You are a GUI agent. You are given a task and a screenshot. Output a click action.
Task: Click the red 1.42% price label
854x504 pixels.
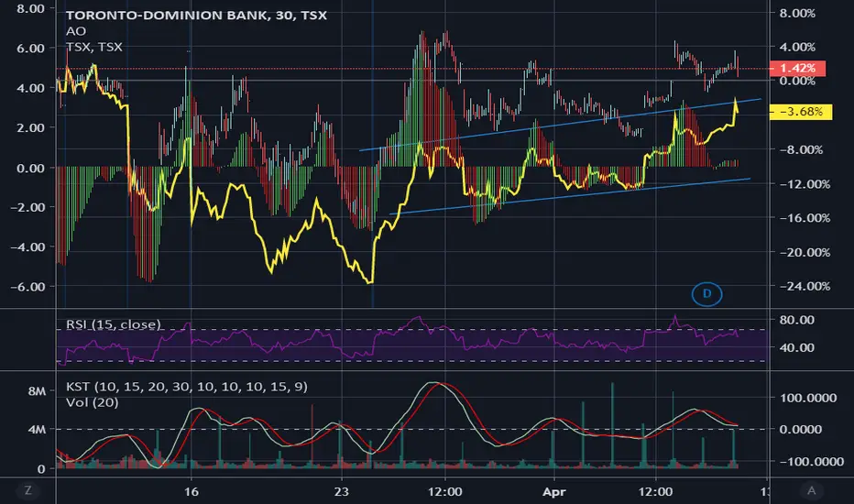point(797,68)
